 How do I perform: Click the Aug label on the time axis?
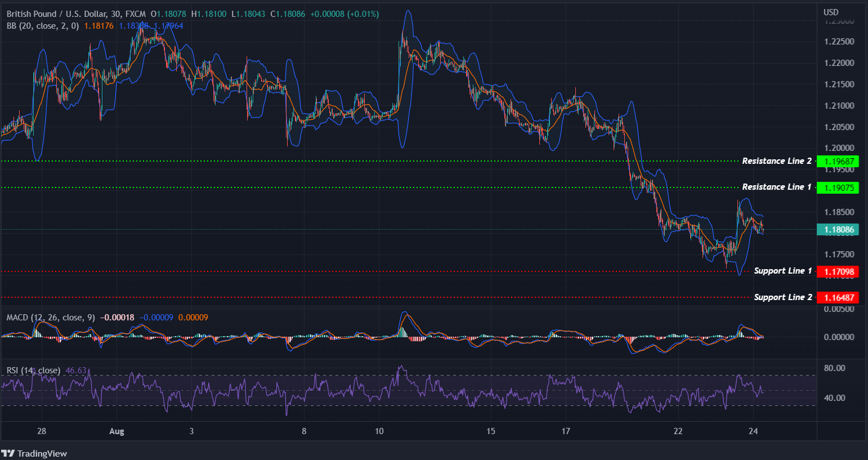[x=117, y=431]
